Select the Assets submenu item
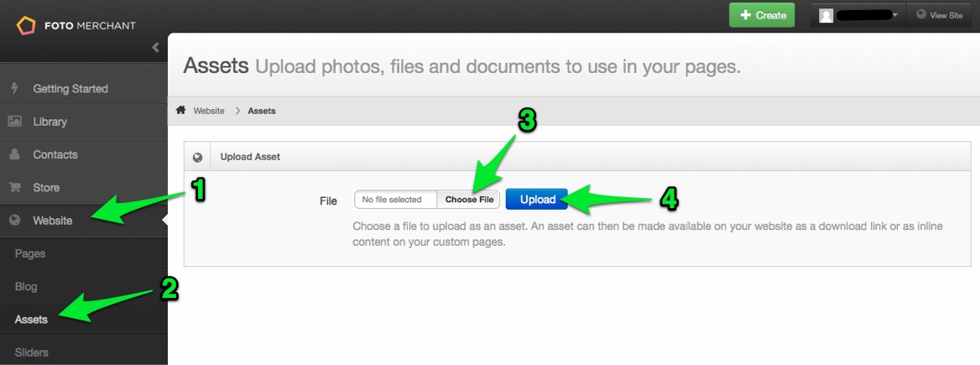Viewport: 980px width, 365px height. 84,320
